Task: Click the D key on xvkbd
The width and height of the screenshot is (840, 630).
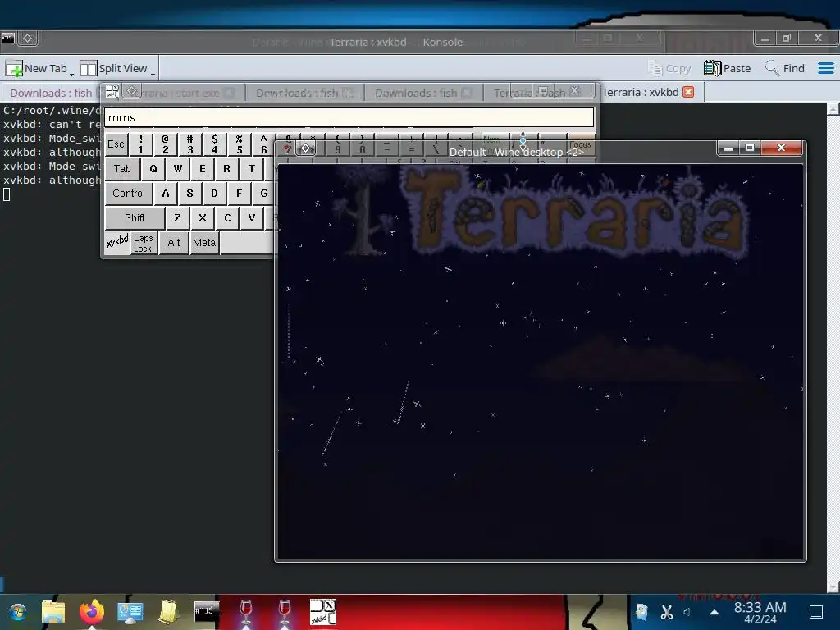Action: pyautogui.click(x=214, y=194)
